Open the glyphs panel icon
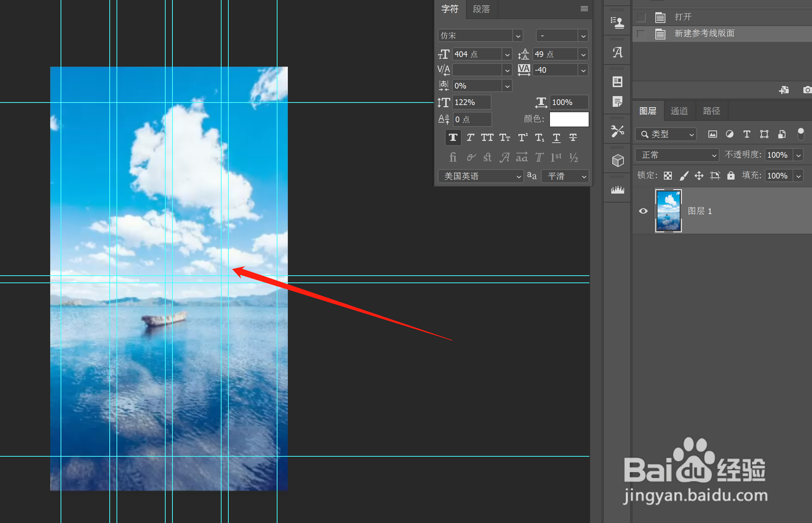The width and height of the screenshot is (812, 523). pos(617,53)
